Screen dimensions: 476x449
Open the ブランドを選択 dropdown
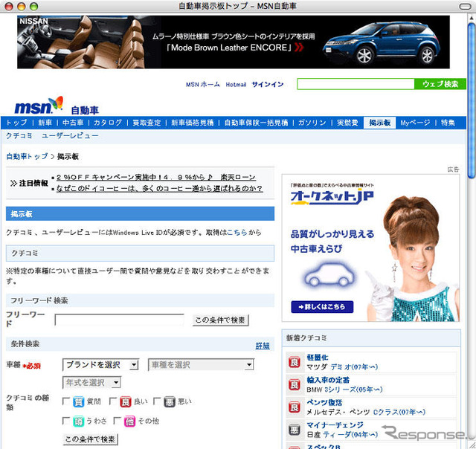coord(100,365)
